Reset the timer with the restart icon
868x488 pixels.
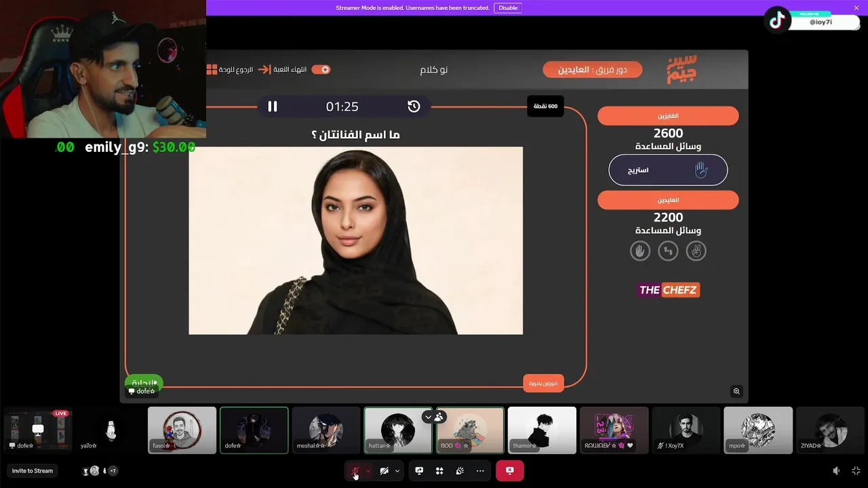point(414,106)
